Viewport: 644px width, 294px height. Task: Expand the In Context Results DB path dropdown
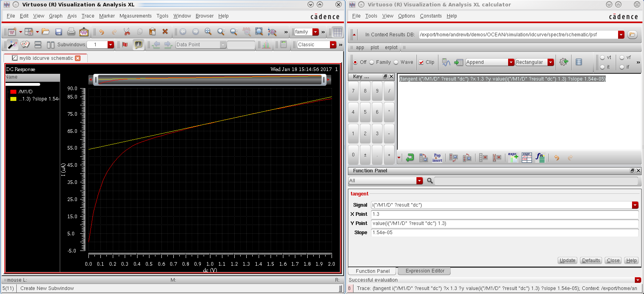point(621,35)
